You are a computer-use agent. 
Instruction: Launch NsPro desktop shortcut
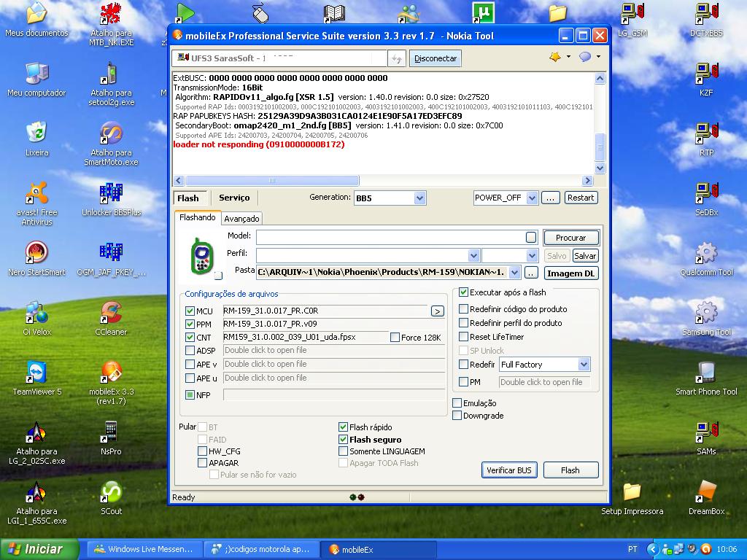click(x=111, y=438)
